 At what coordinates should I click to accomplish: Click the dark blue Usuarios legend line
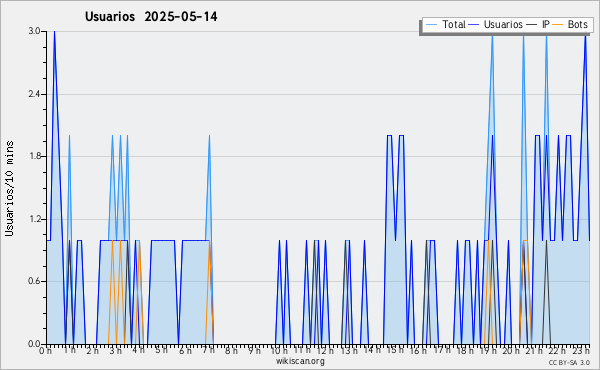(474, 25)
